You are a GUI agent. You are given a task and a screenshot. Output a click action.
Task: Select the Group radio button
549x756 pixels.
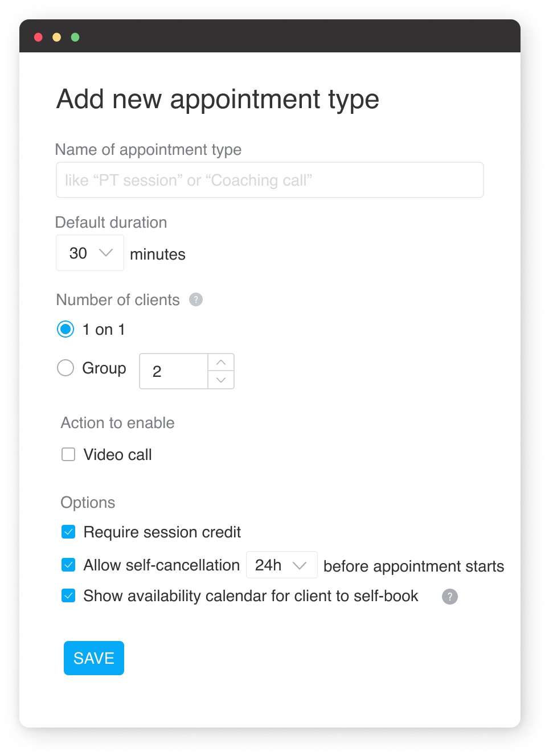coord(65,368)
